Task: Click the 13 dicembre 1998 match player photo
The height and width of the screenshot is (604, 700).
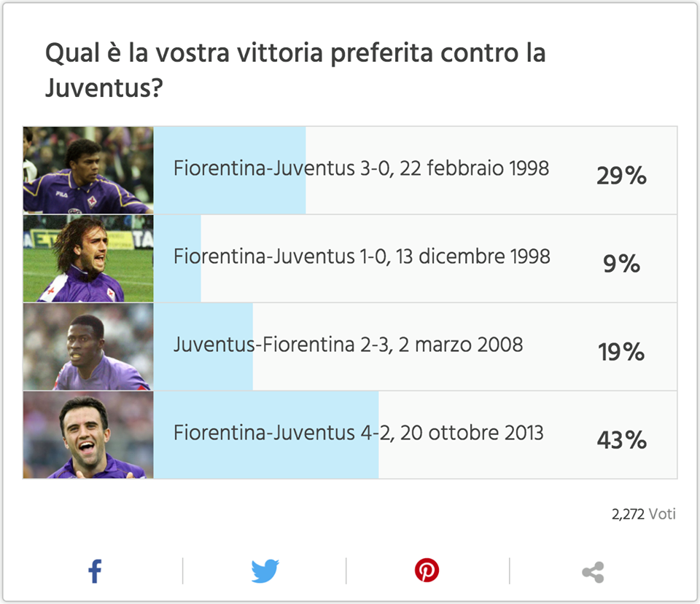Action: click(88, 259)
